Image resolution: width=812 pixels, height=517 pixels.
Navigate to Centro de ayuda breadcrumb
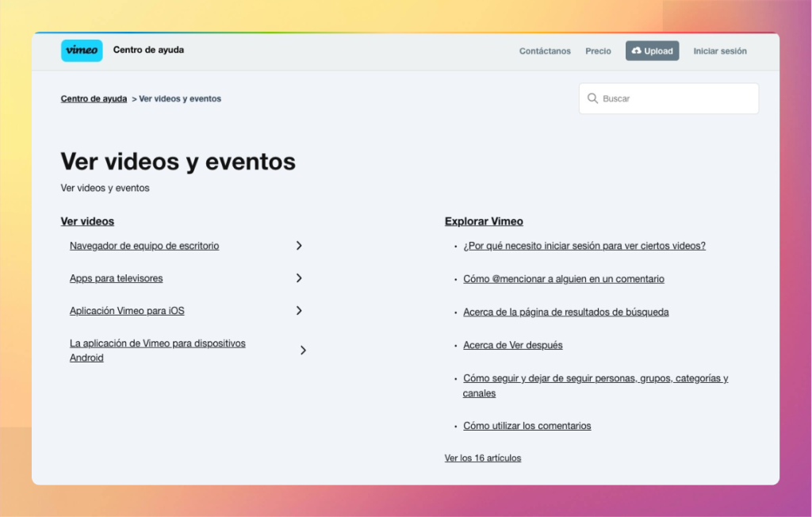point(94,99)
